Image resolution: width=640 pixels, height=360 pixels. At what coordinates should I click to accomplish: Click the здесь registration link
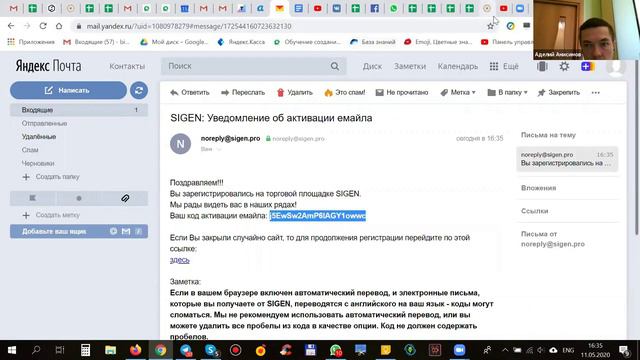click(180, 260)
